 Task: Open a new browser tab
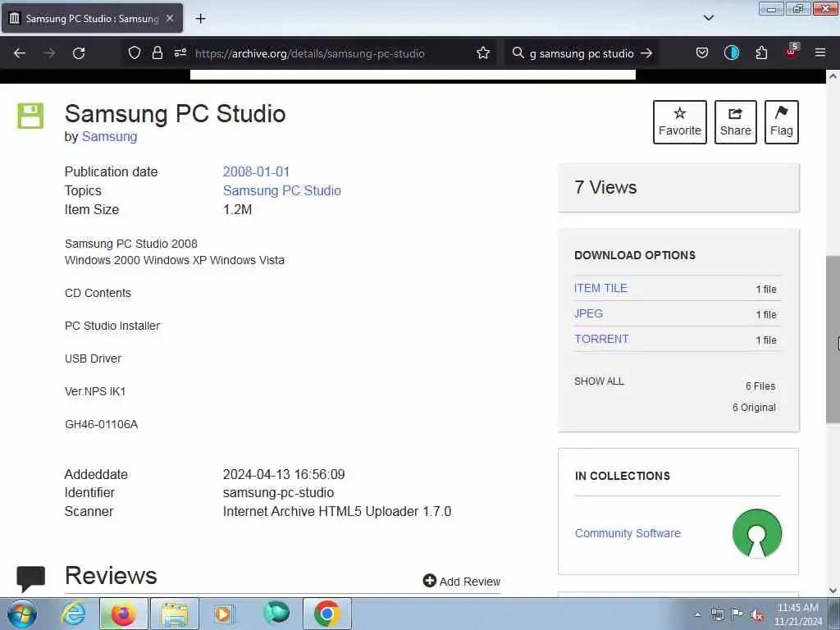pos(200,19)
